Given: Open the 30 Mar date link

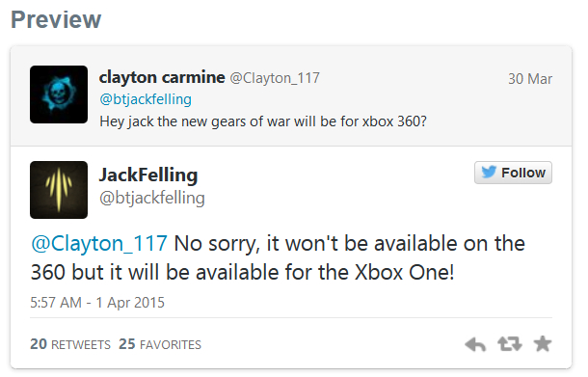Looking at the screenshot, I should [530, 79].
